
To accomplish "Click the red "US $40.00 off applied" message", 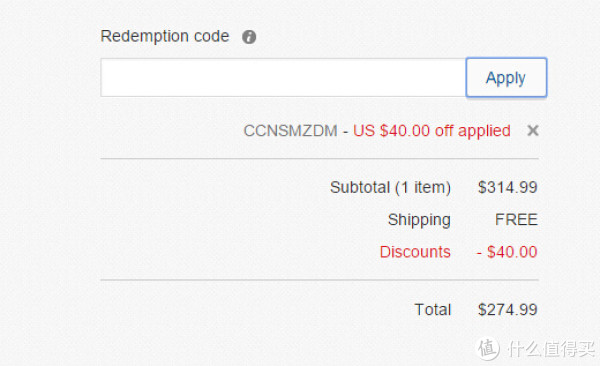I will click(x=432, y=131).
